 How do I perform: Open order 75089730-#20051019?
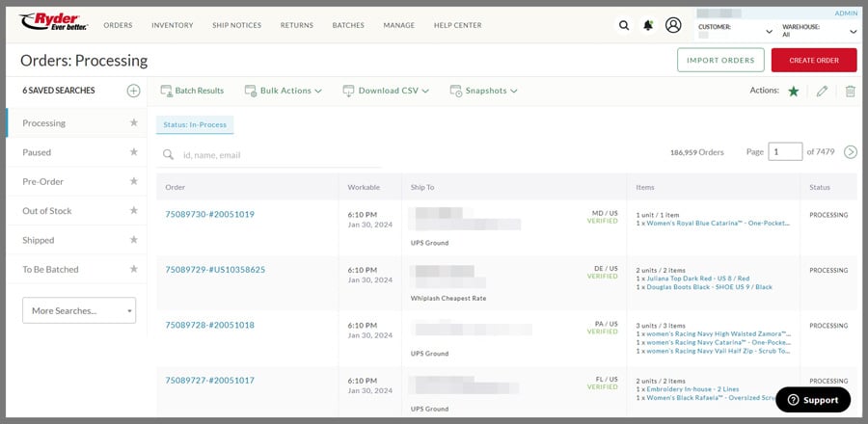pyautogui.click(x=209, y=214)
